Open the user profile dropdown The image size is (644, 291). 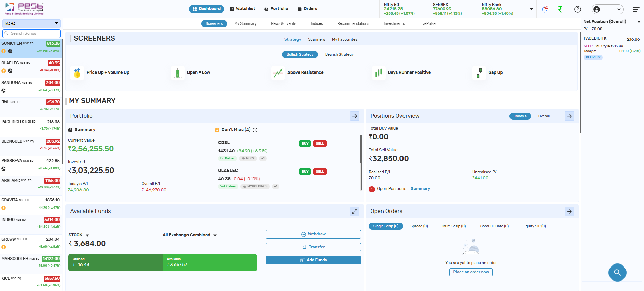[x=607, y=9]
